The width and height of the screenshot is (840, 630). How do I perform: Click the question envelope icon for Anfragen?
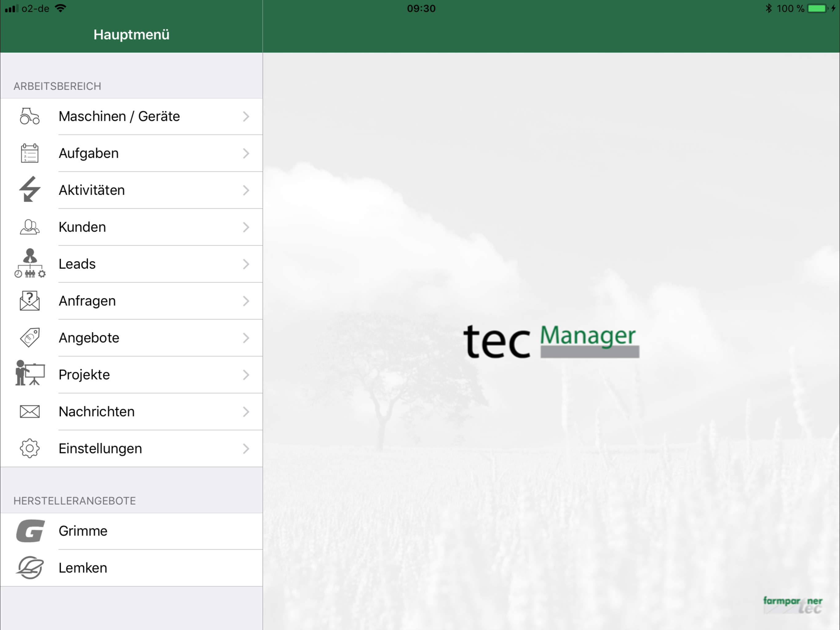point(30,301)
